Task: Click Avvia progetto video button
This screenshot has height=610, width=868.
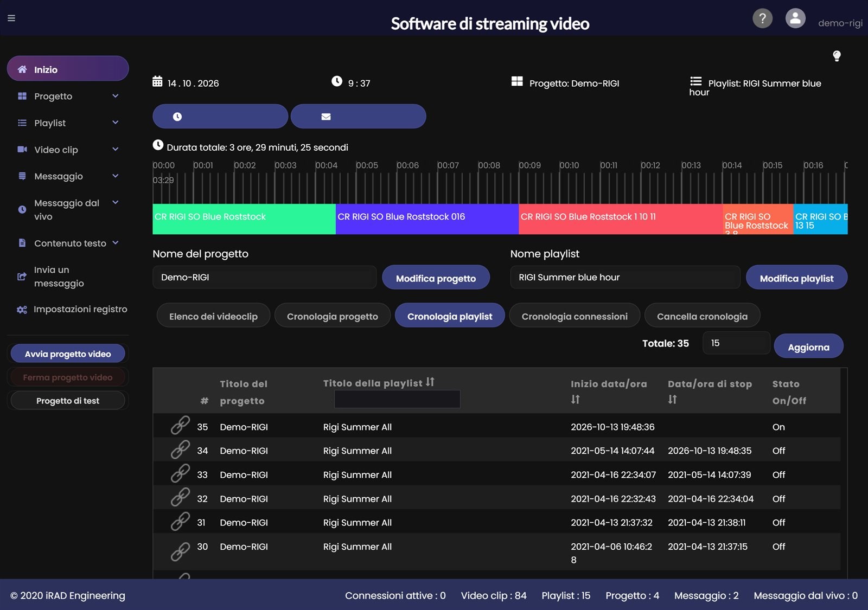Action: [x=68, y=354]
